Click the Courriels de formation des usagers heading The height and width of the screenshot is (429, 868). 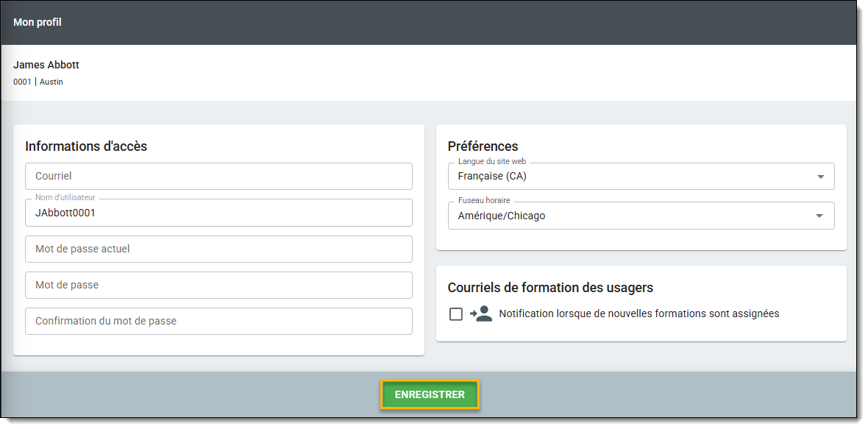tap(550, 288)
